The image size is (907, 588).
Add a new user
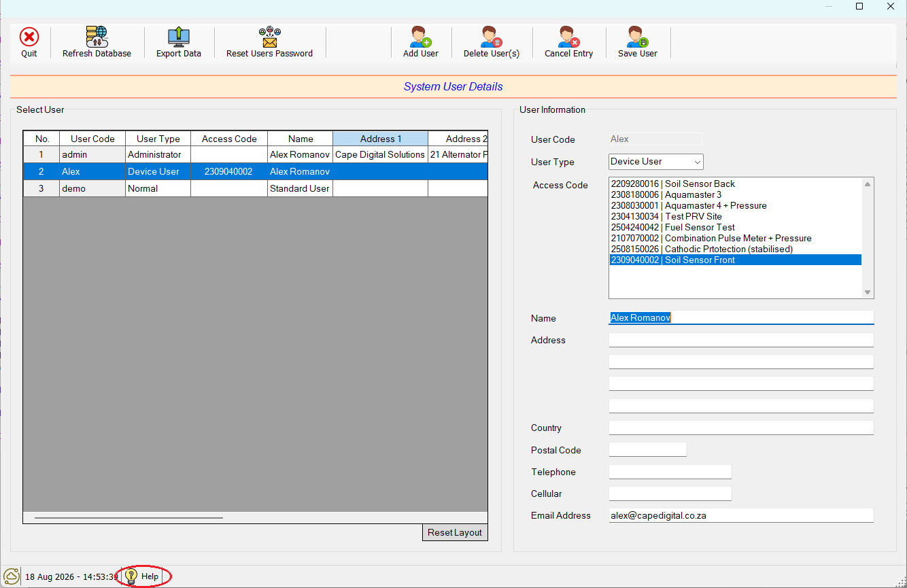421,43
